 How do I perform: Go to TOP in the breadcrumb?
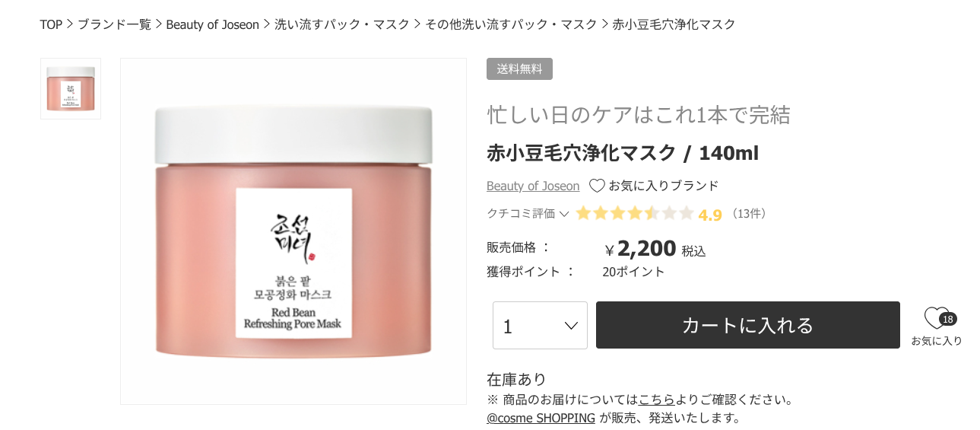click(51, 24)
